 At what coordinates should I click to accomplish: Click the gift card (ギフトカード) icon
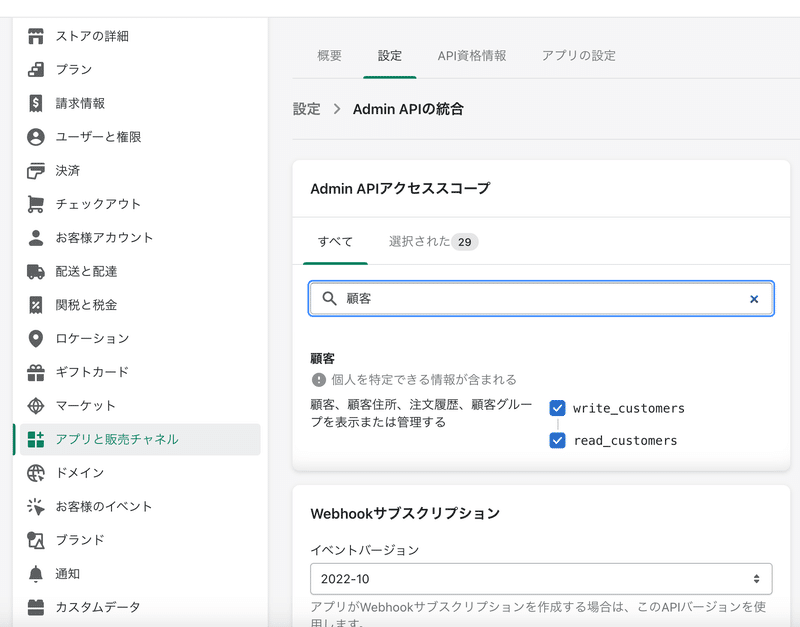pos(36,372)
